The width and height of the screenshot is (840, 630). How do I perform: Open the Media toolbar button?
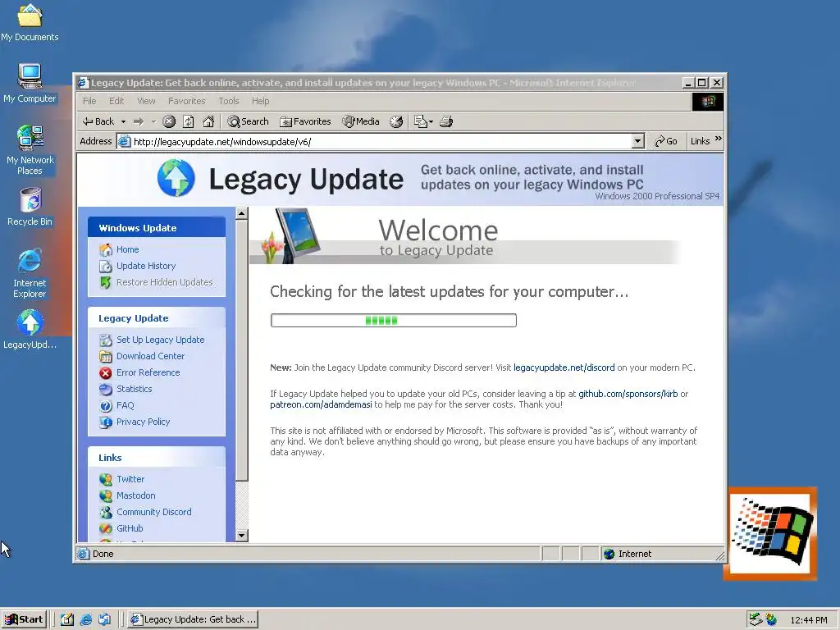pyautogui.click(x=361, y=121)
